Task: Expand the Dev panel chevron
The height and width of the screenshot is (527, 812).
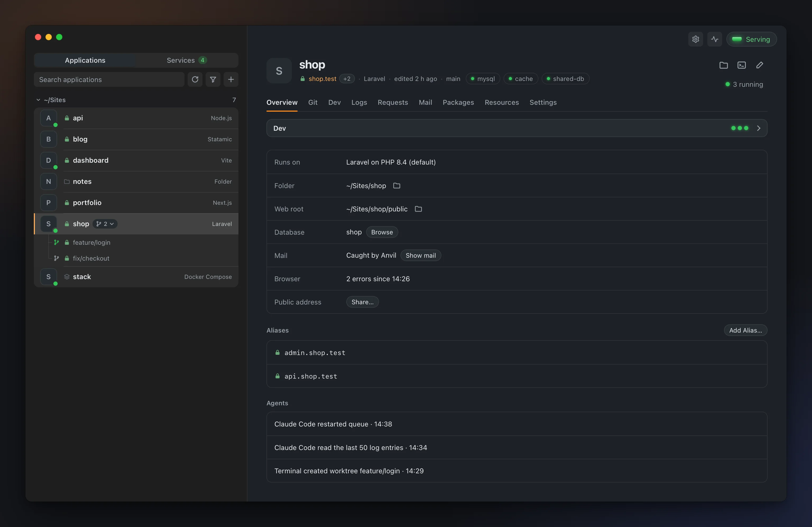Action: point(758,128)
